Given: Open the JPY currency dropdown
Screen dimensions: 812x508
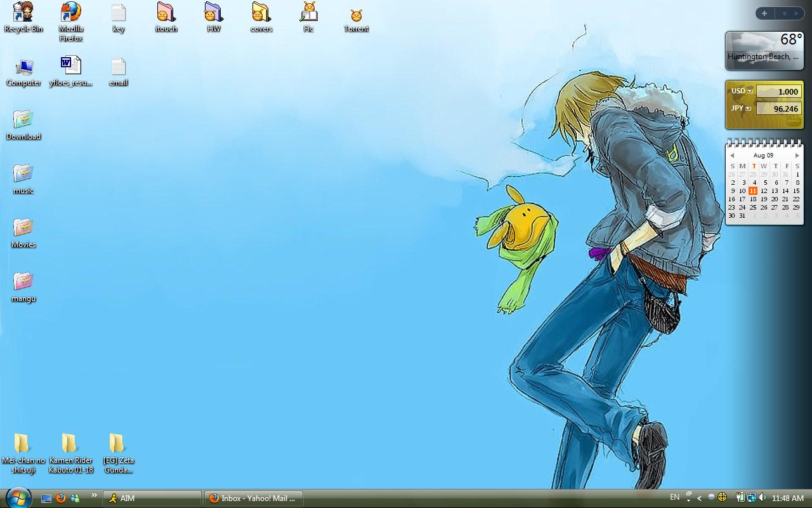Looking at the screenshot, I should (x=748, y=109).
